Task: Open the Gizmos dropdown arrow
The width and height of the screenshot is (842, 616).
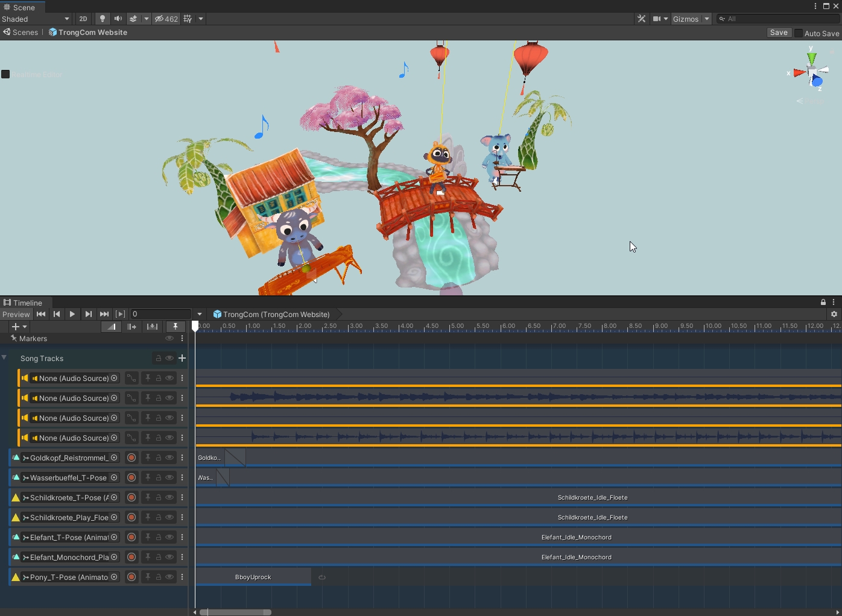Action: [x=707, y=19]
